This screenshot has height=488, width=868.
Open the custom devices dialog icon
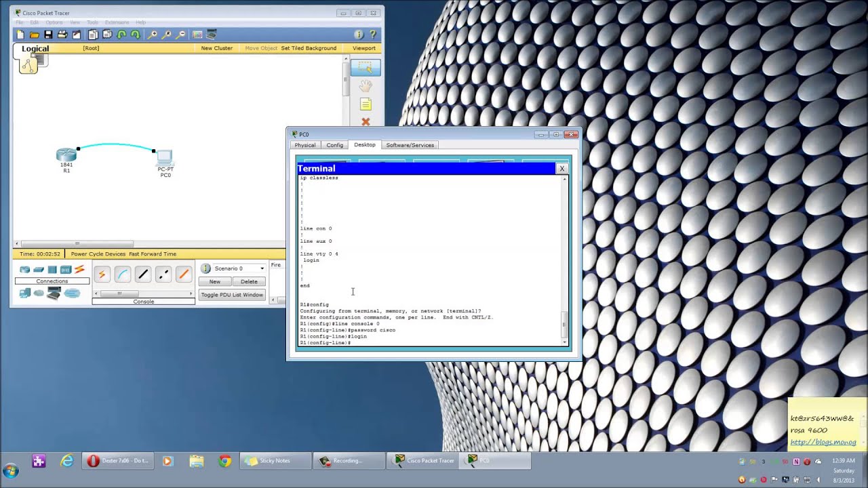coord(212,35)
